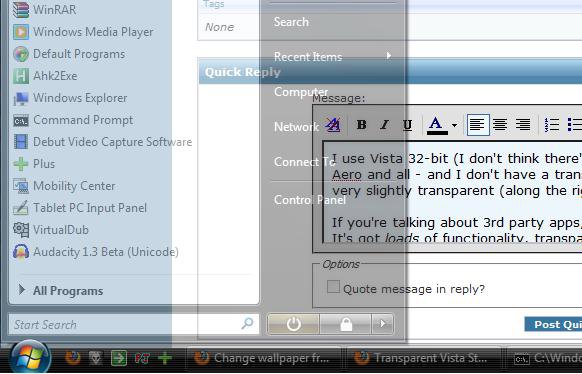
Task: Open Search in Start menu
Action: pos(291,22)
